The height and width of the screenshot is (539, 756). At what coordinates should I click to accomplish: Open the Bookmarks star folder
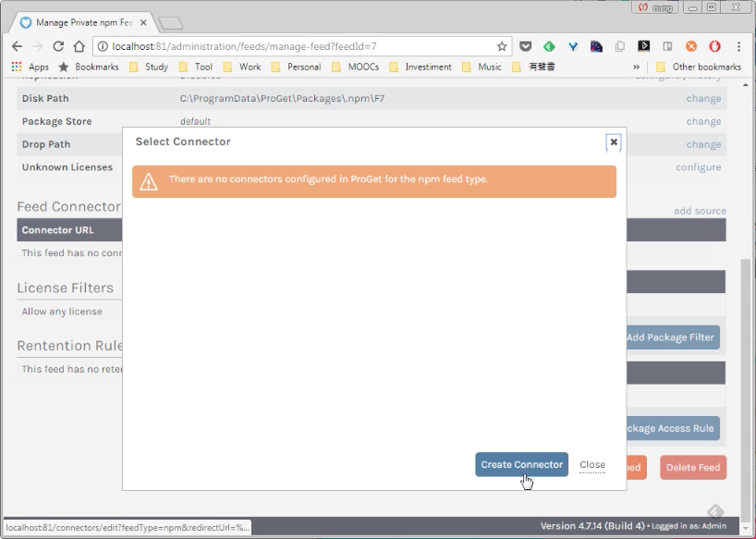point(88,67)
